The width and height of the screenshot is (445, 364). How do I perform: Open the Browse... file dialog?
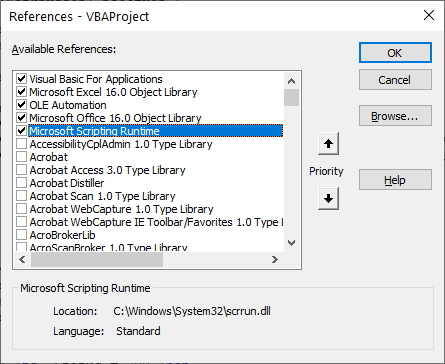pos(395,116)
